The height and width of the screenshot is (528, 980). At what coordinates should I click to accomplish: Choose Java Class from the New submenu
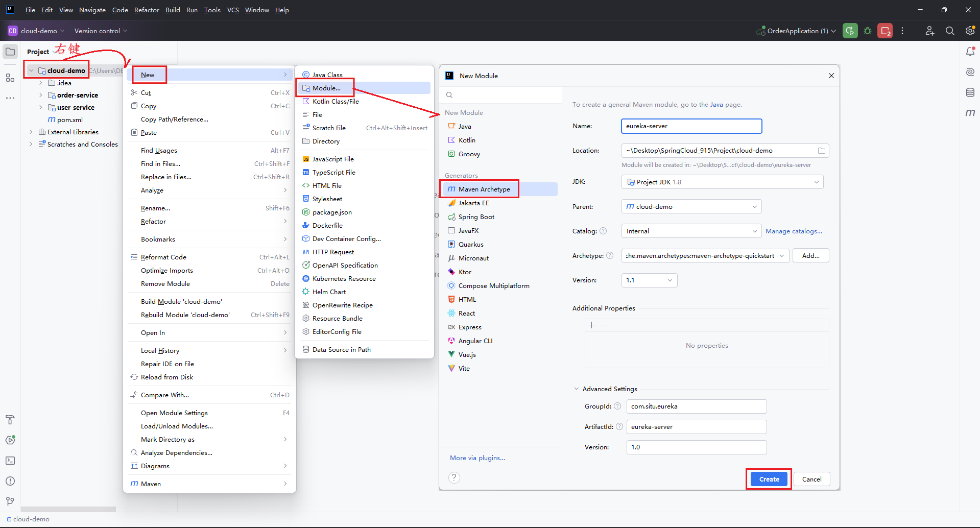[364, 75]
